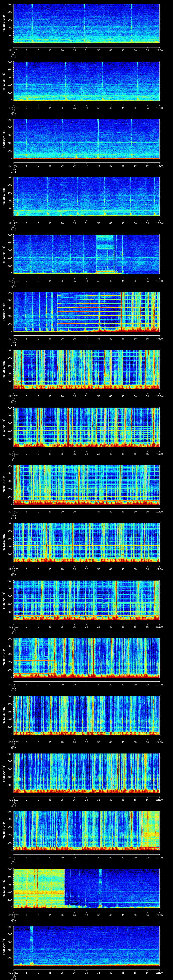Click the 19:27:00 start time label
This screenshot has width=173, height=980.
pos(13,973)
